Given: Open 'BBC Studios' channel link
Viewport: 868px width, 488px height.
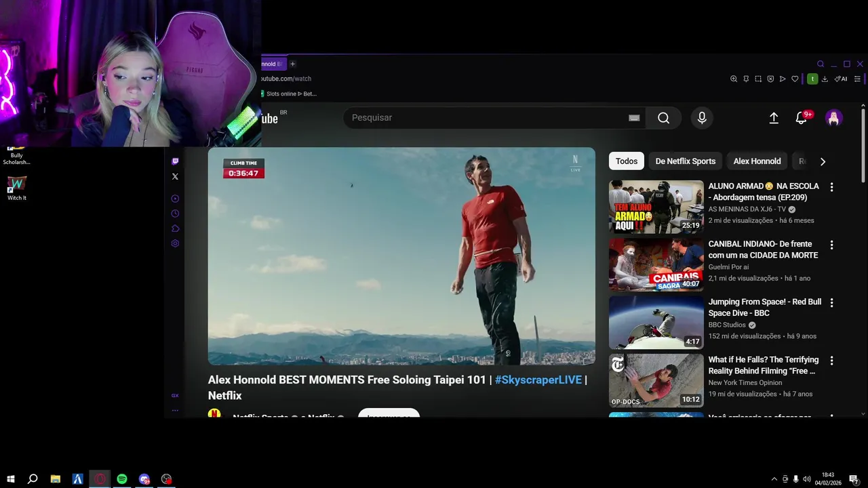Looking at the screenshot, I should point(727,325).
